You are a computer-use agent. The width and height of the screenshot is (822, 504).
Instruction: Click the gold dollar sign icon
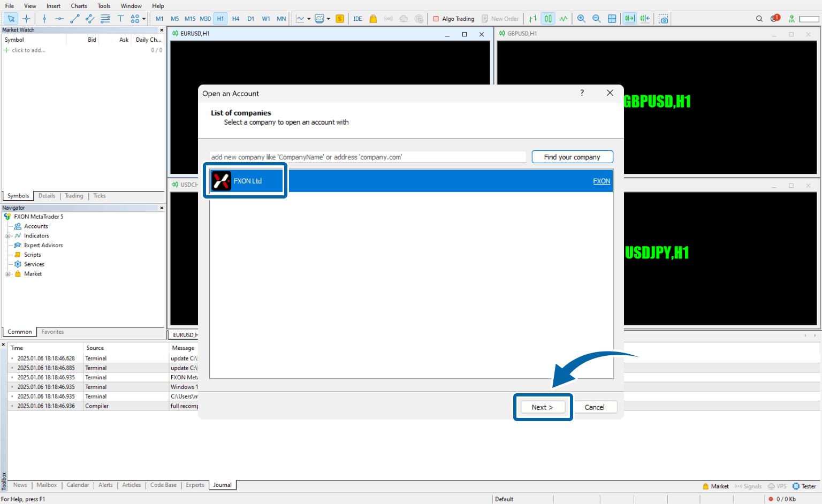[x=340, y=19]
